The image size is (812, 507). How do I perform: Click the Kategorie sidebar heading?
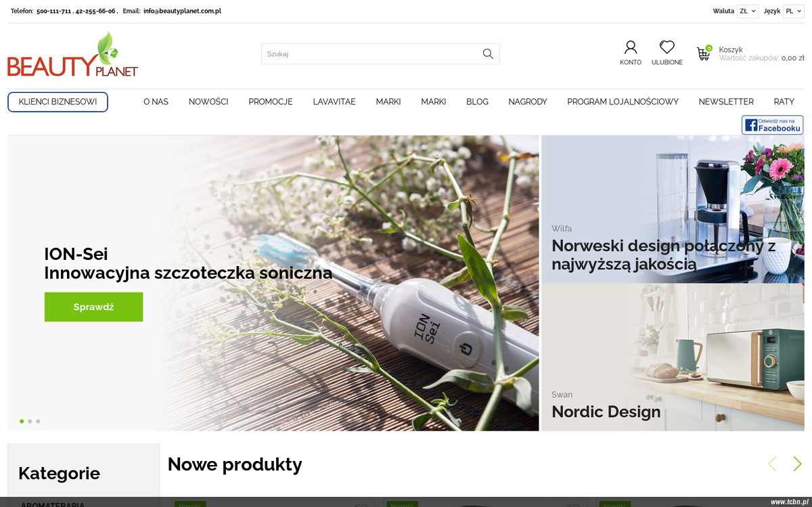click(59, 473)
